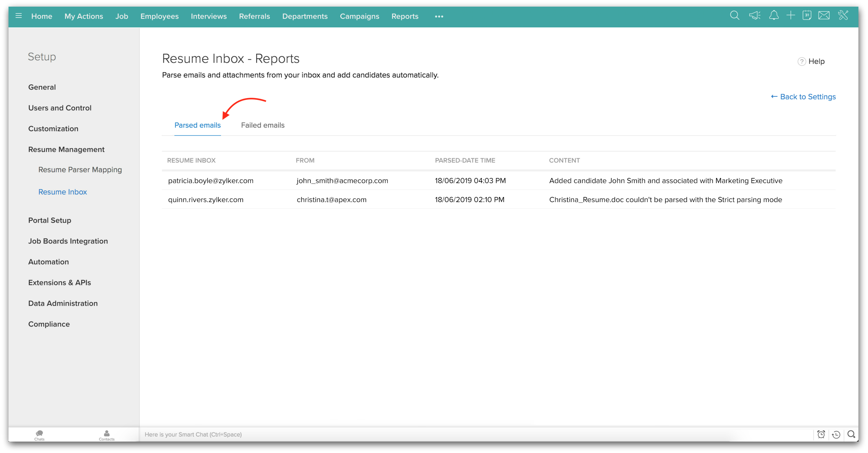Click the alarm clock reminder icon

[821, 434]
